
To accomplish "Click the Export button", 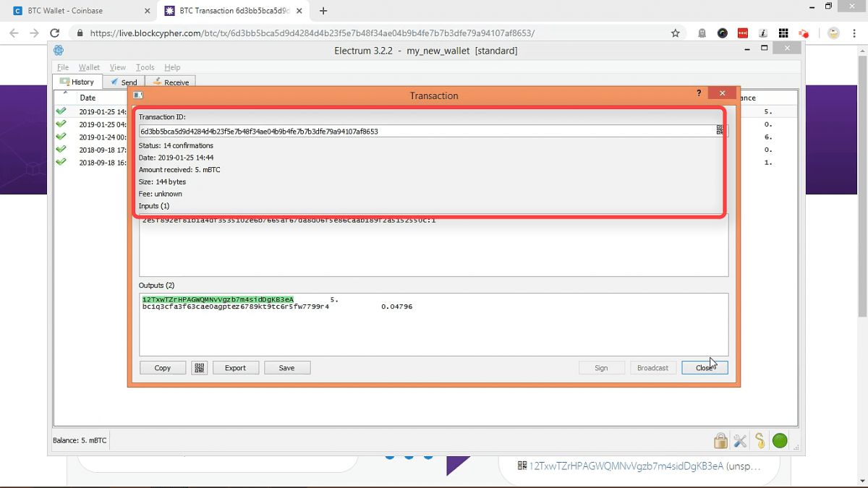I will pos(236,368).
